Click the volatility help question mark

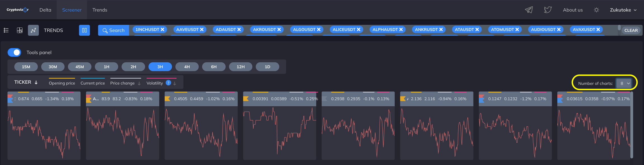(x=168, y=83)
